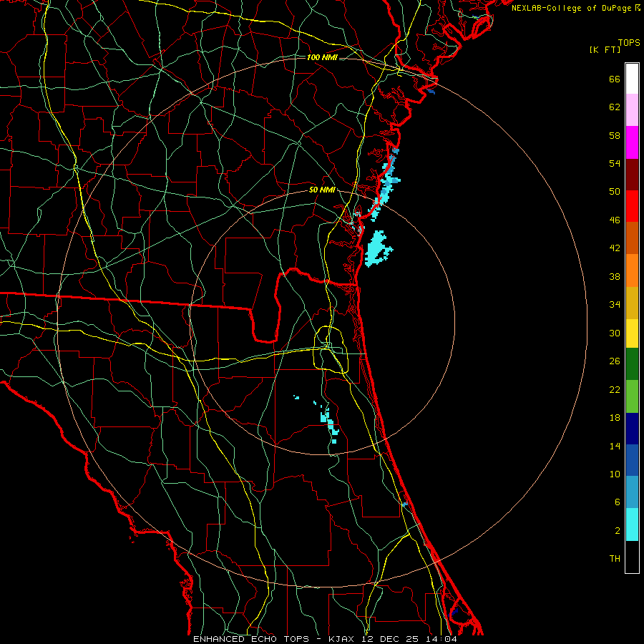Click the light blue 10 kft legend swatch
This screenshot has height=644, width=644.
click(632, 492)
